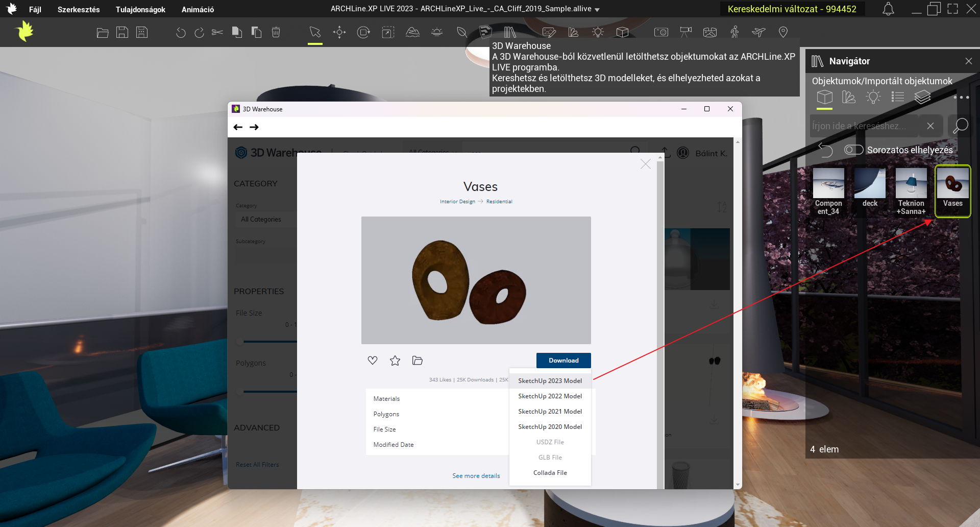The image size is (980, 527).
Task: Like the Vases model with heart icon
Action: tap(373, 361)
